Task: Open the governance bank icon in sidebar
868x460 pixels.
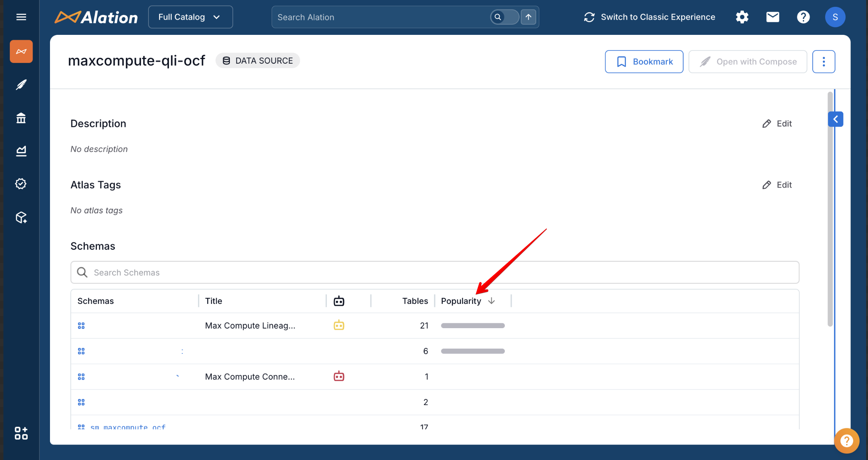Action: [x=21, y=118]
